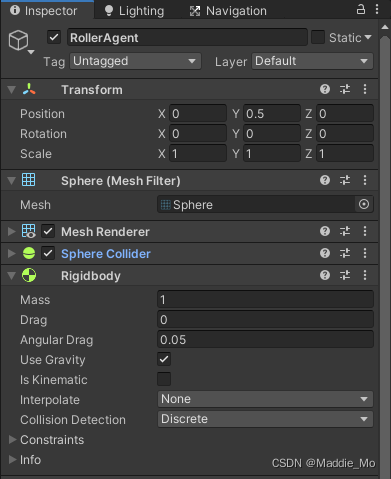Open Mesh Renderer help icon
The width and height of the screenshot is (391, 479).
coord(325,231)
